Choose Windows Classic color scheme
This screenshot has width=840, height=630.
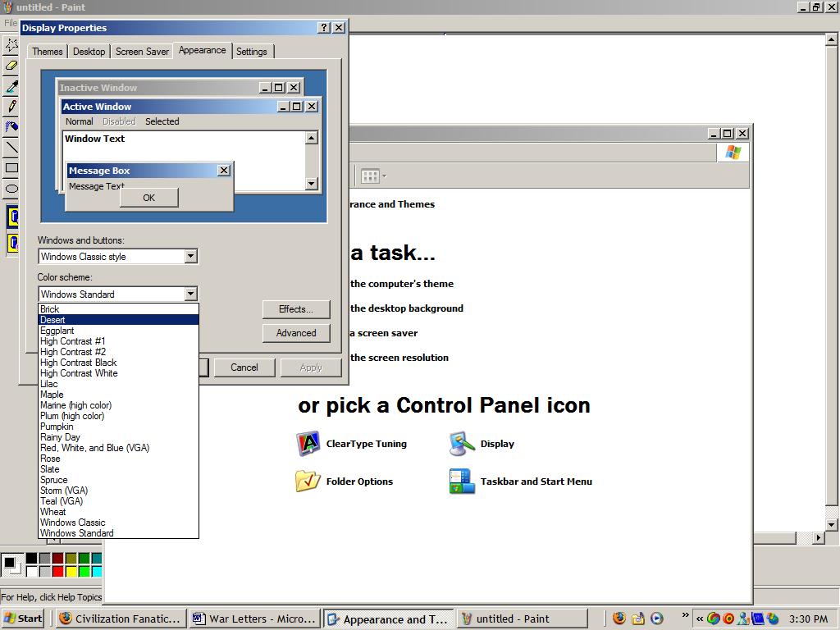(x=118, y=523)
